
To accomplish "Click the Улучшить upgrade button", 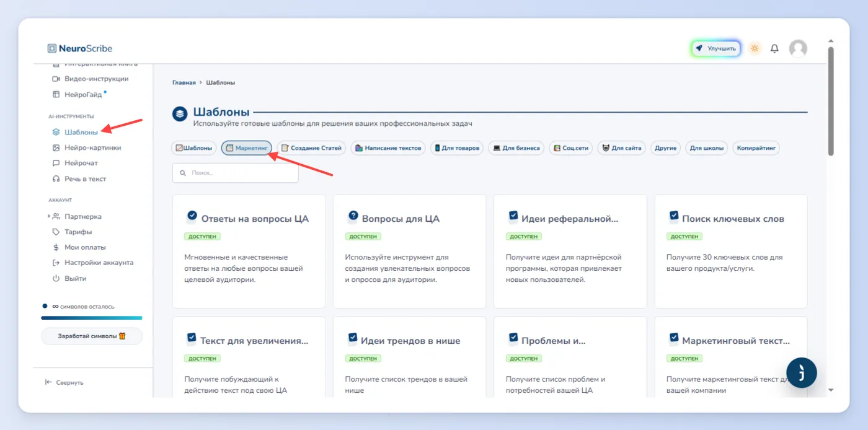I will click(716, 48).
